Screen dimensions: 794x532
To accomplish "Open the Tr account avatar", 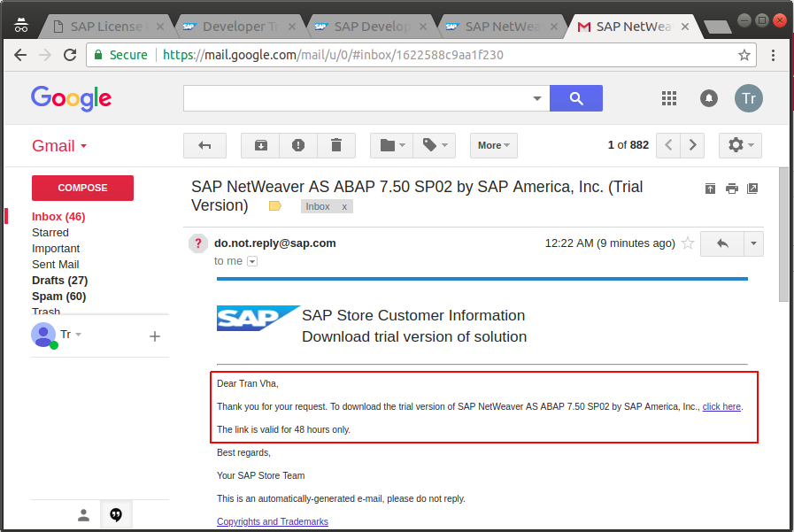I will [749, 98].
